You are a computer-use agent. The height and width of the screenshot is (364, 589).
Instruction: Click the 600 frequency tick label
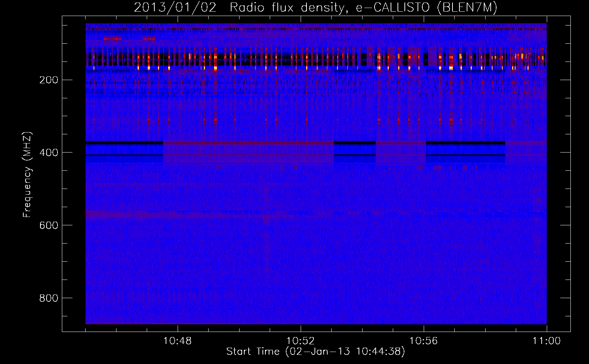(x=49, y=226)
